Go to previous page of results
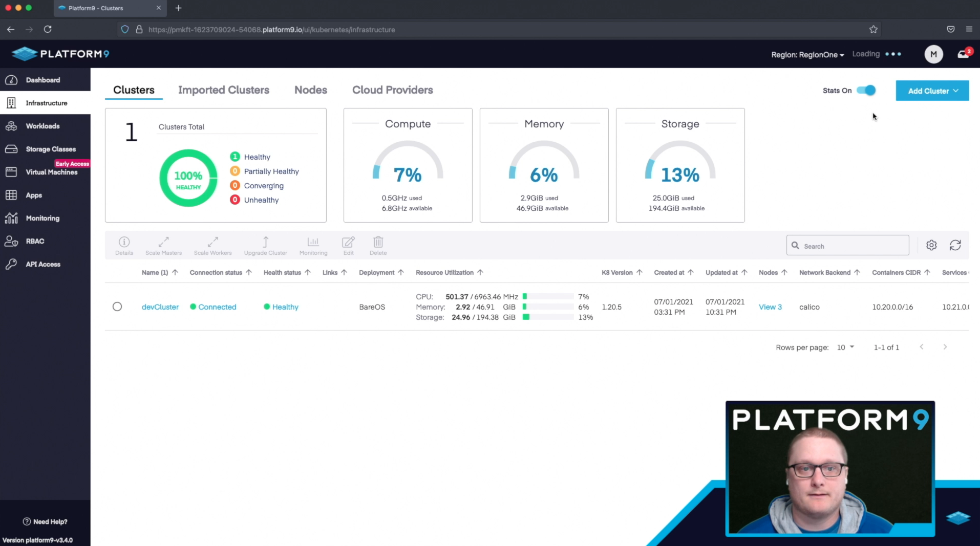This screenshot has width=980, height=546. [921, 347]
